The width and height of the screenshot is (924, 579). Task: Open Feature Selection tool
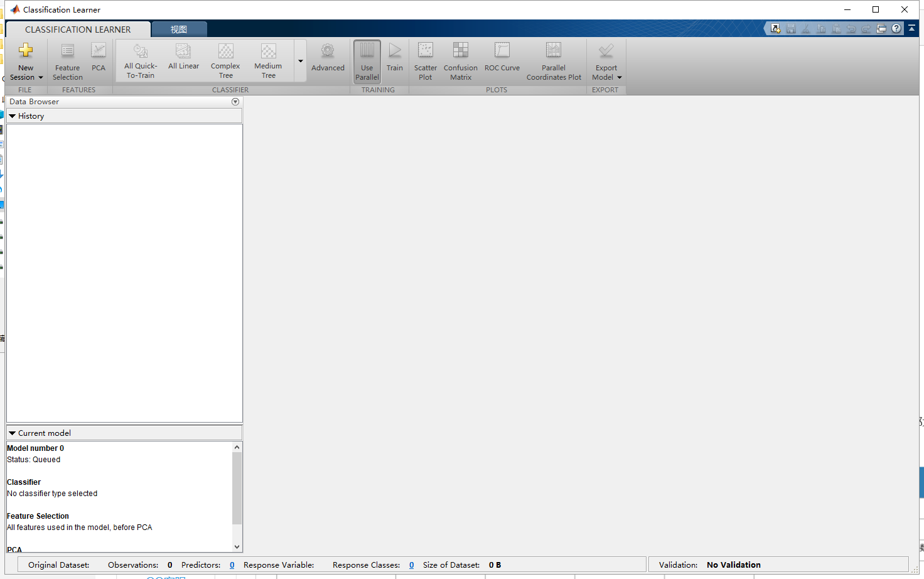67,62
